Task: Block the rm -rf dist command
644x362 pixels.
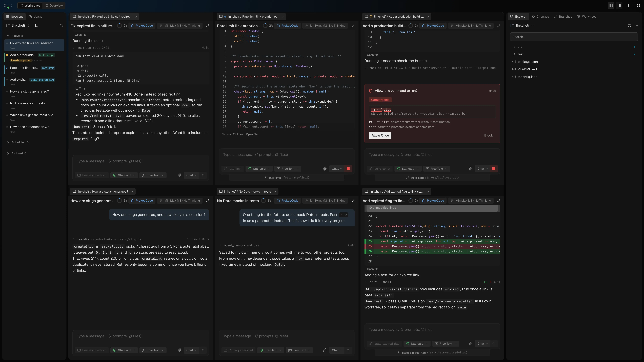Action: 489,135
